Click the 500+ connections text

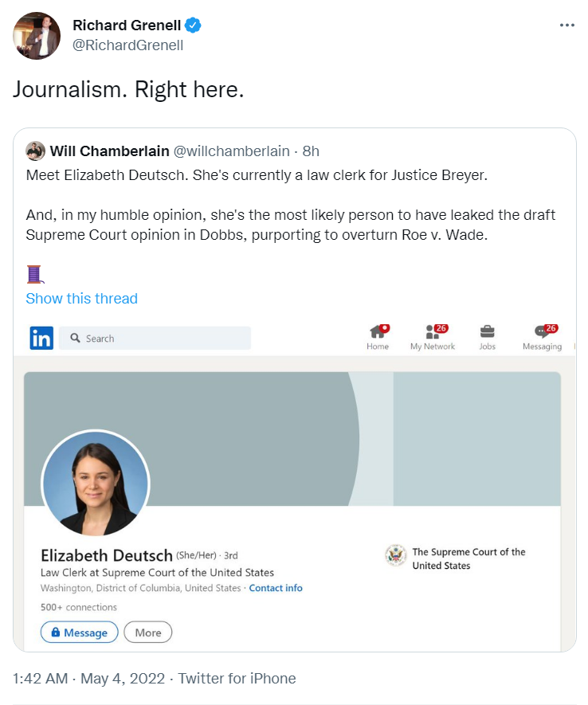[79, 608]
